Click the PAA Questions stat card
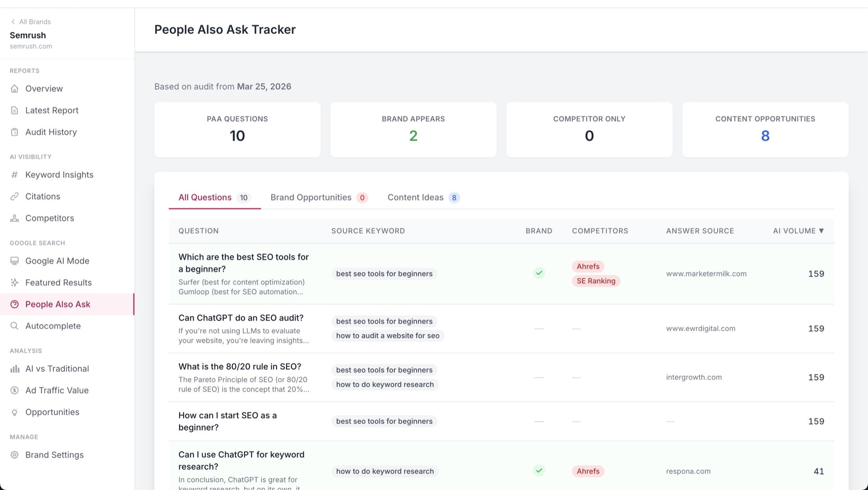 click(237, 130)
